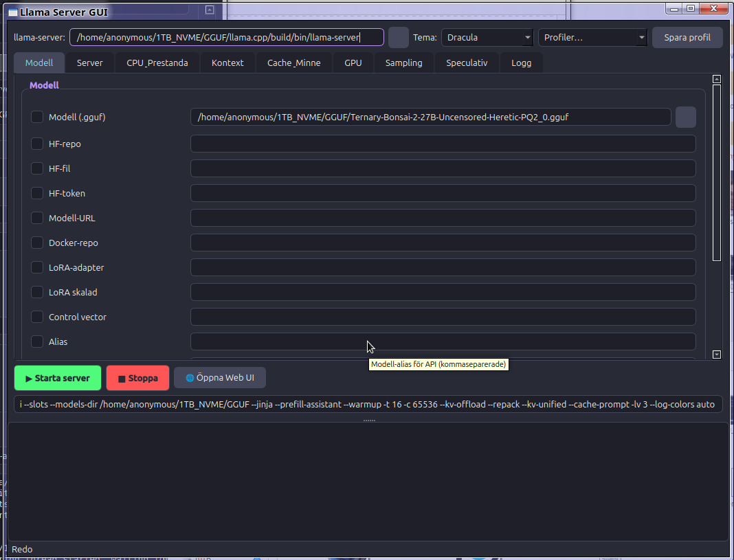Tick the HF-fil checkbox
This screenshot has width=734, height=560.
coord(37,168)
